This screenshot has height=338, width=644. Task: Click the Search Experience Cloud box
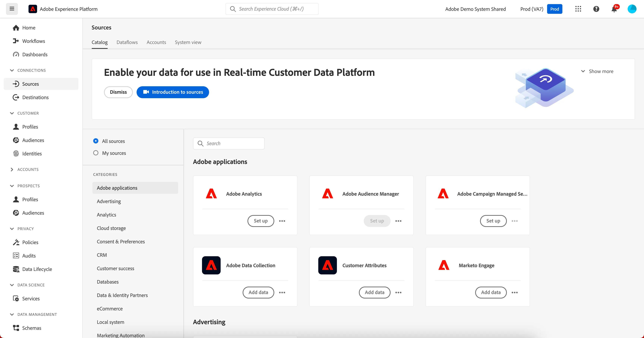point(272,9)
